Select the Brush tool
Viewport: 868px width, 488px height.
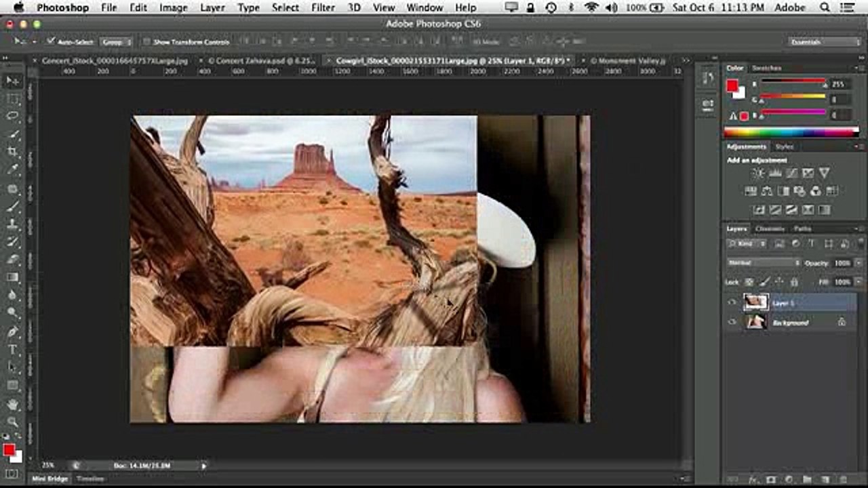point(13,207)
